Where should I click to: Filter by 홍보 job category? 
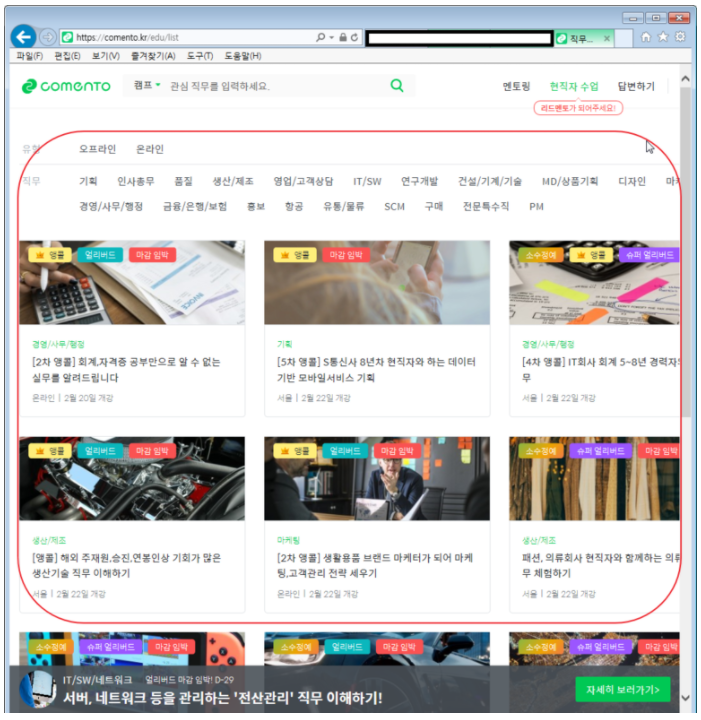(x=256, y=207)
